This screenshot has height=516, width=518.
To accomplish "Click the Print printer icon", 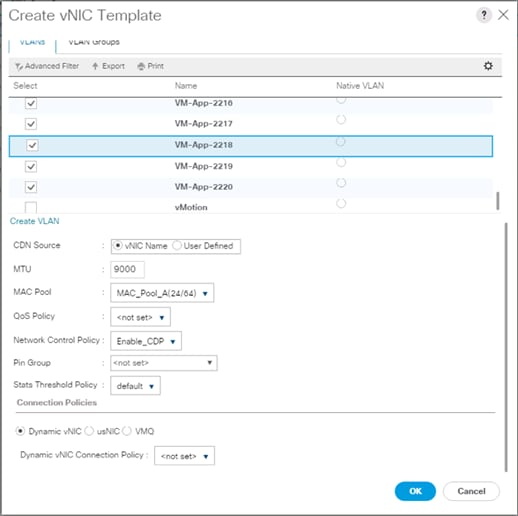I will point(141,66).
